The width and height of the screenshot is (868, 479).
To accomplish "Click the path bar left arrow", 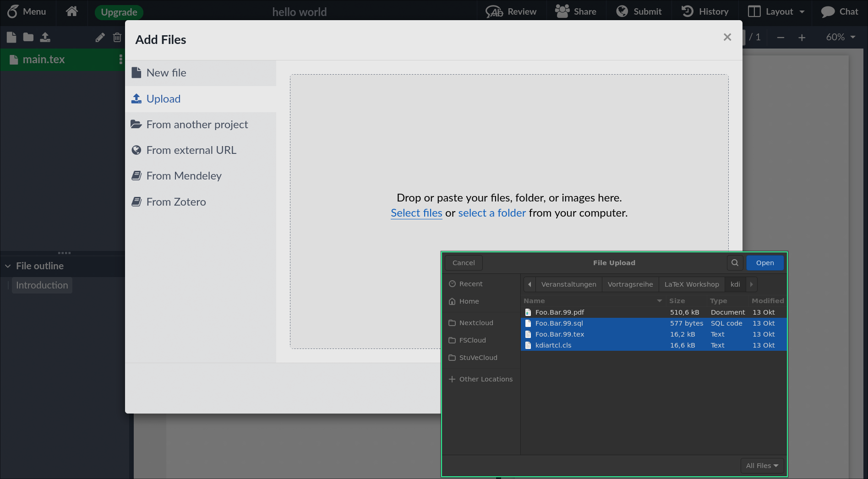I will (530, 284).
